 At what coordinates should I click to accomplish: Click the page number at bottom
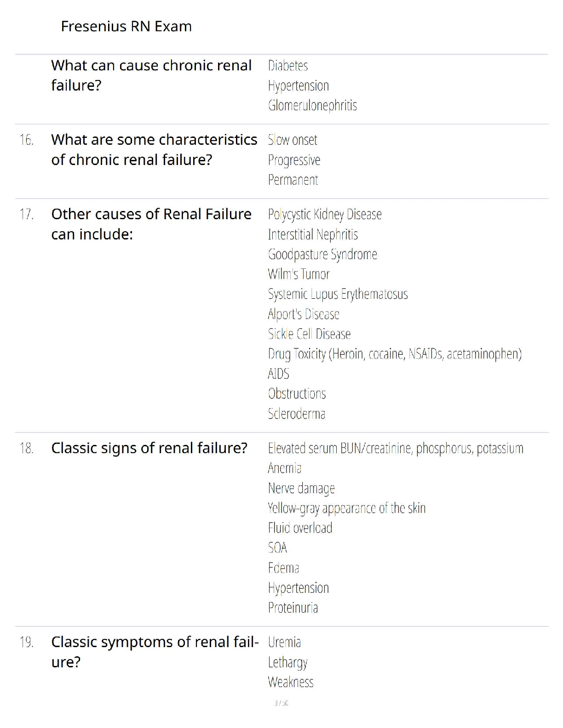pyautogui.click(x=281, y=703)
